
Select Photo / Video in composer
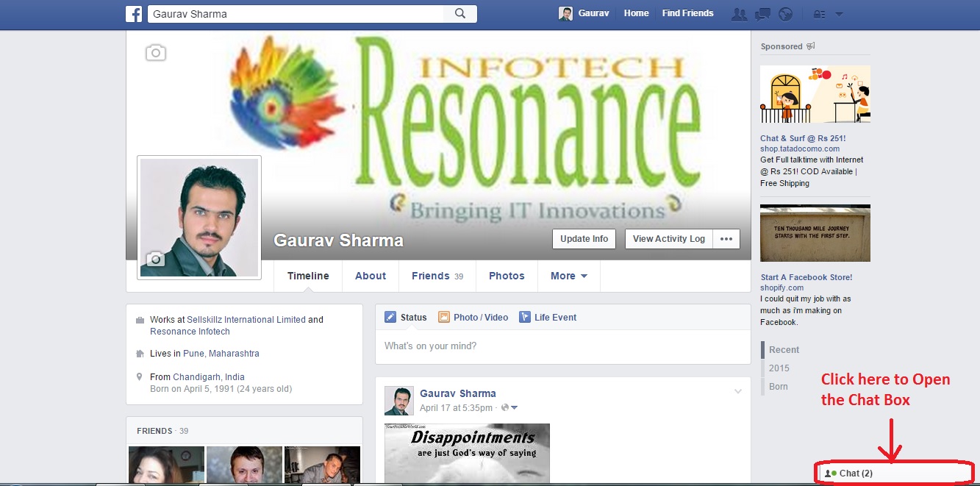[473, 318]
